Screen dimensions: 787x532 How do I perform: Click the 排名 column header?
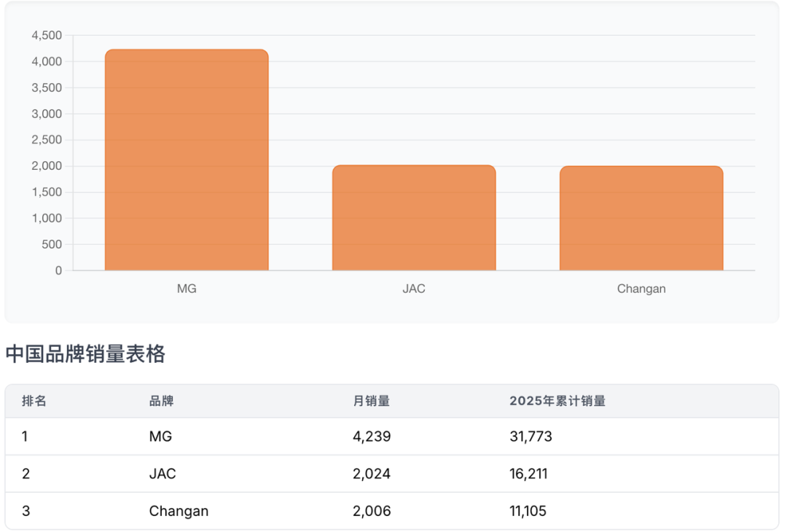point(34,401)
